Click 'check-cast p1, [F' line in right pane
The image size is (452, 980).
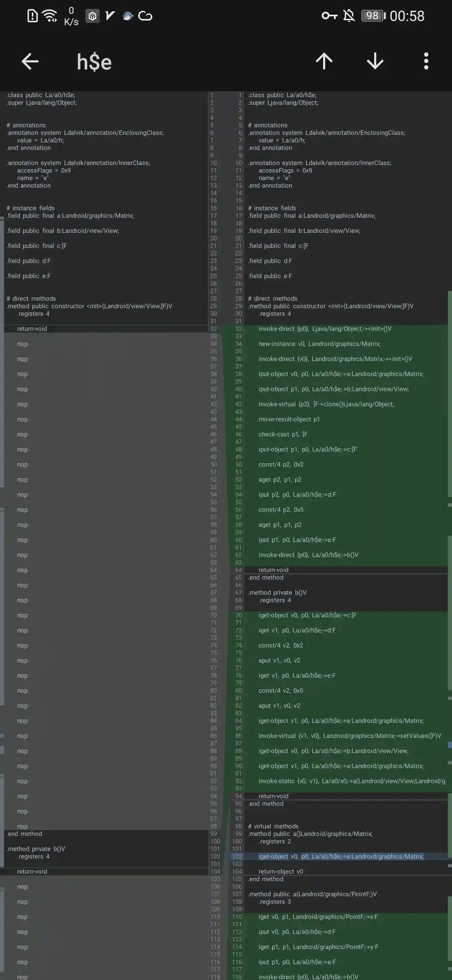tap(283, 434)
